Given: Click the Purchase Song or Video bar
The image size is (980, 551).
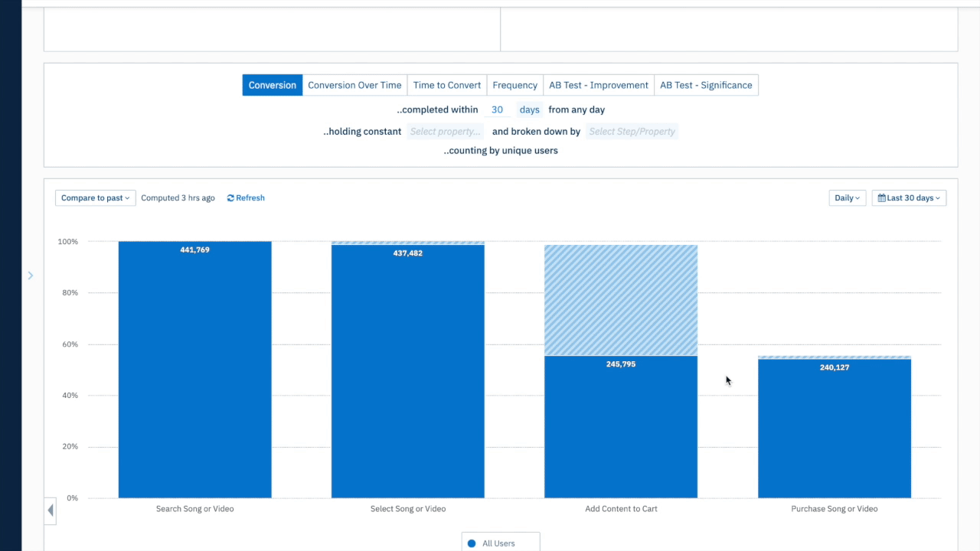Looking at the screenshot, I should (835, 429).
